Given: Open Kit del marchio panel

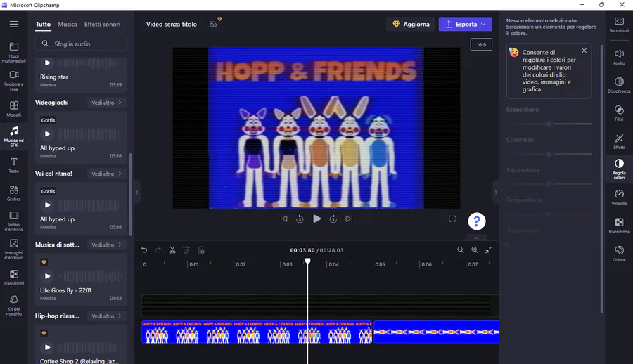Looking at the screenshot, I should [14, 305].
